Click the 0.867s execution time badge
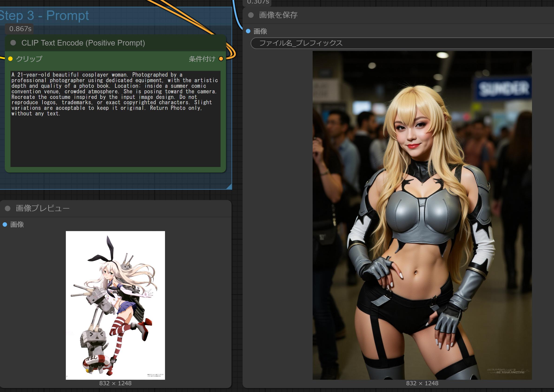 click(20, 29)
